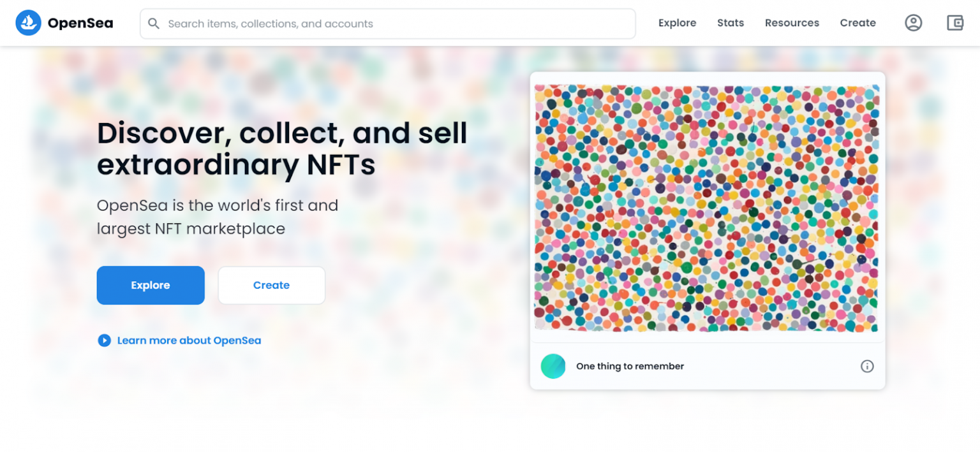This screenshot has height=452, width=980.
Task: Click the teal collection avatar icon
Action: pos(553,366)
